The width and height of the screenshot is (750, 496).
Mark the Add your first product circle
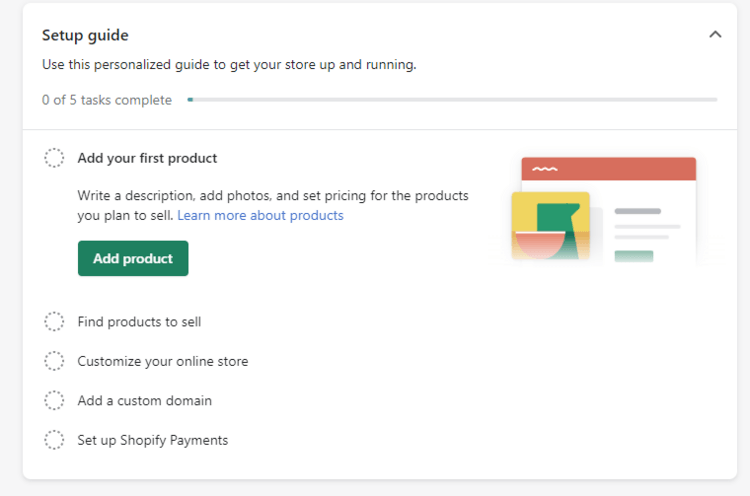tap(54, 158)
